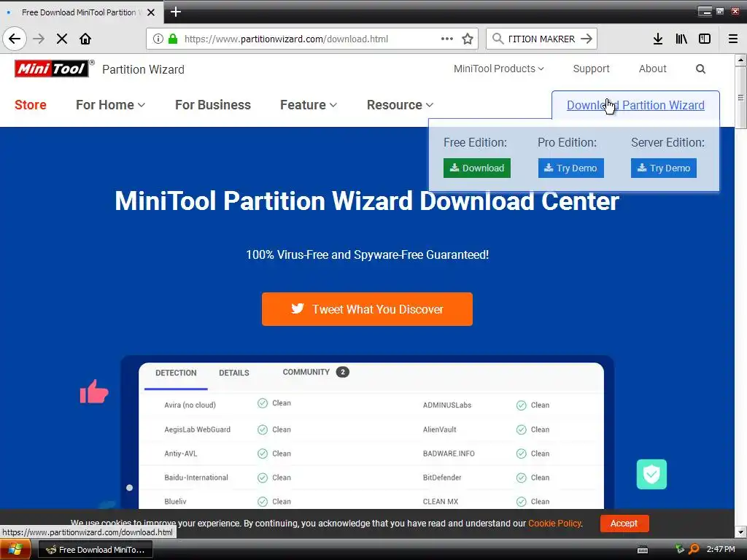Open a new browser tab
Image resolution: width=747 pixels, height=560 pixels.
pyautogui.click(x=176, y=12)
